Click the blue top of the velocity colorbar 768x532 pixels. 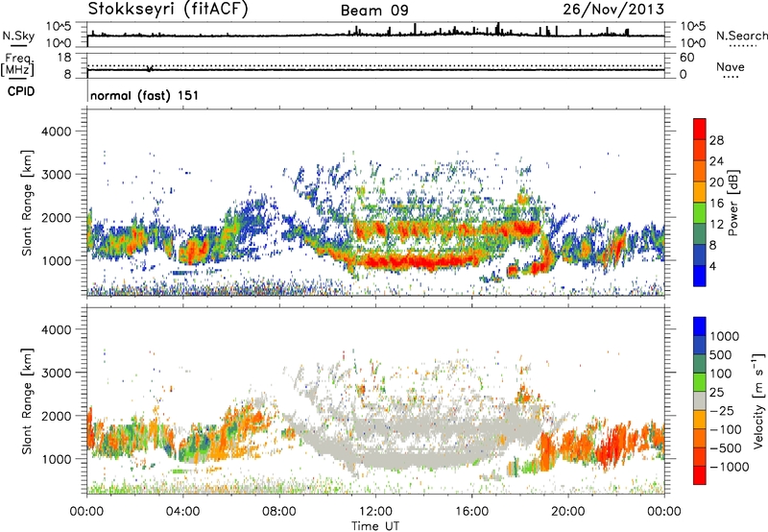pos(700,326)
